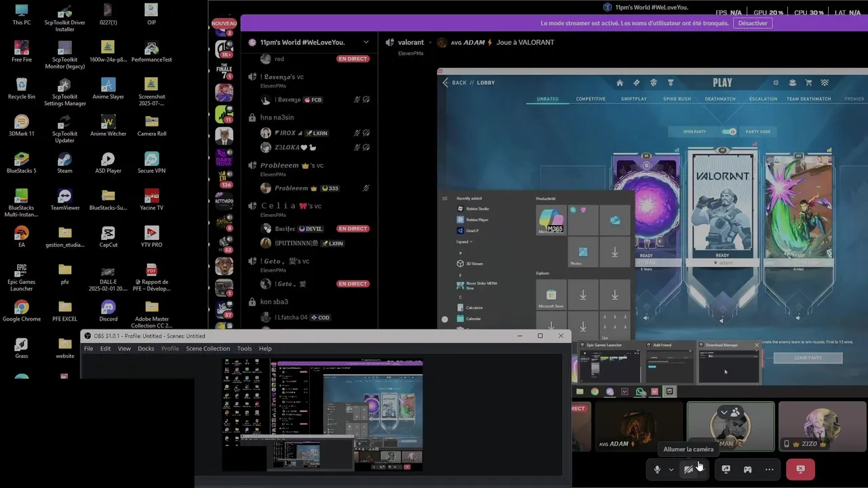Open the Steam desktop shortcut

point(64,163)
